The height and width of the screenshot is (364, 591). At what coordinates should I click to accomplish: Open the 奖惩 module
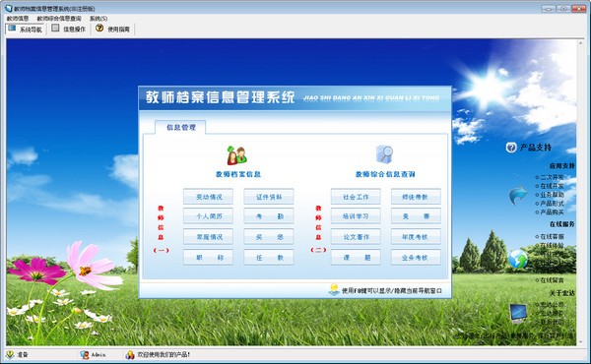[x=269, y=237]
